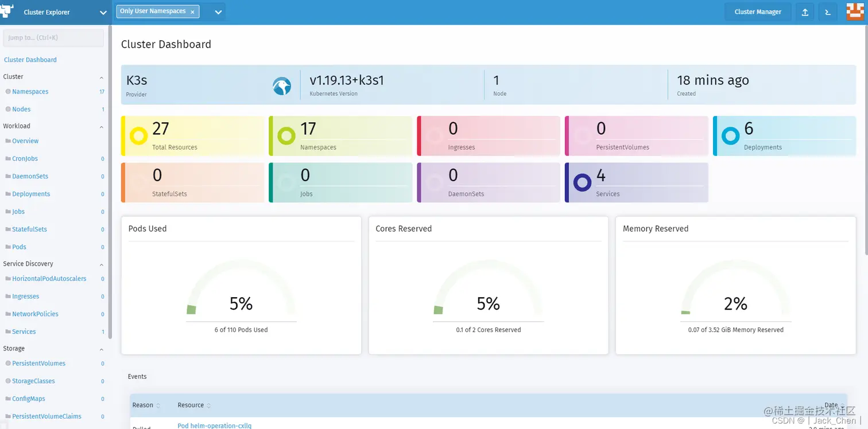The image size is (868, 429).
Task: Open Cluster Manager
Action: pyautogui.click(x=758, y=12)
